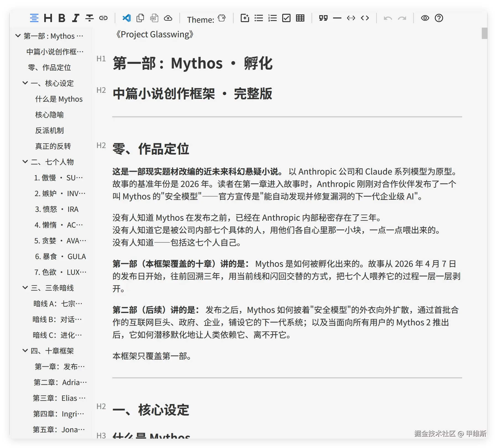This screenshot has height=448, width=497.
Task: Apply strikethrough formatting
Action: [x=89, y=18]
